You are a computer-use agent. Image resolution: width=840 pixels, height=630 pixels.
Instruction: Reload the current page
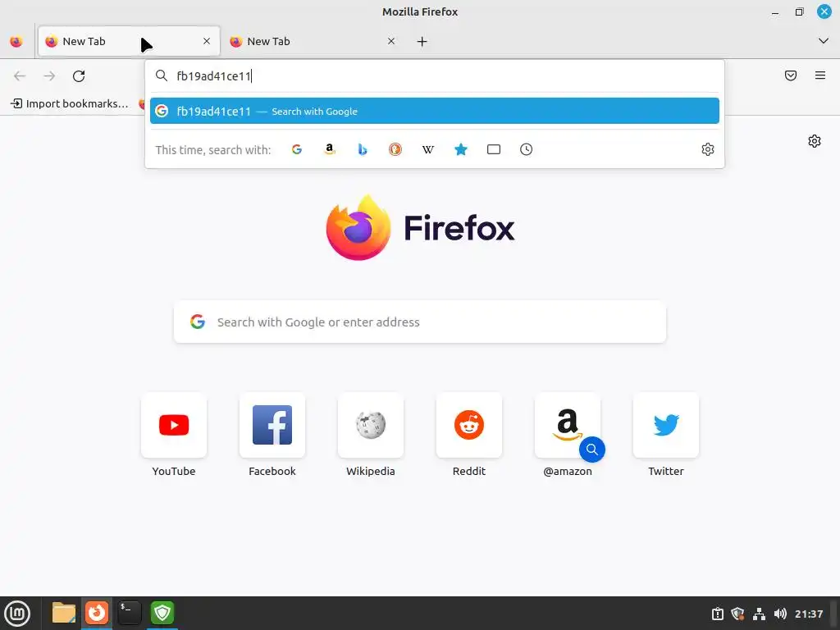pyautogui.click(x=79, y=76)
